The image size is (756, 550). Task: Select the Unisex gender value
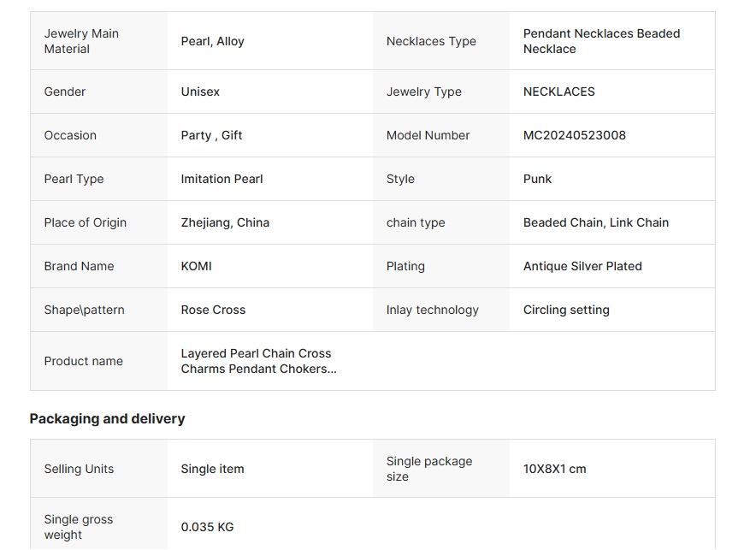point(200,92)
